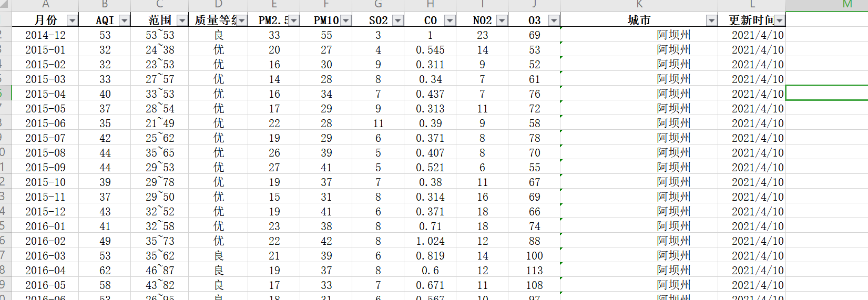This screenshot has height=300, width=868.
Task: Select range cell 29~78
Action: (160, 182)
